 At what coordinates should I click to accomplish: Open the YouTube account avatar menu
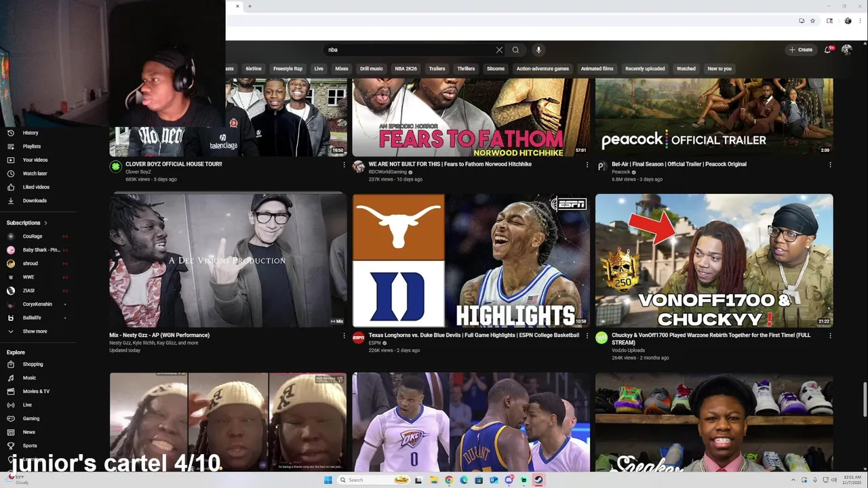click(847, 49)
